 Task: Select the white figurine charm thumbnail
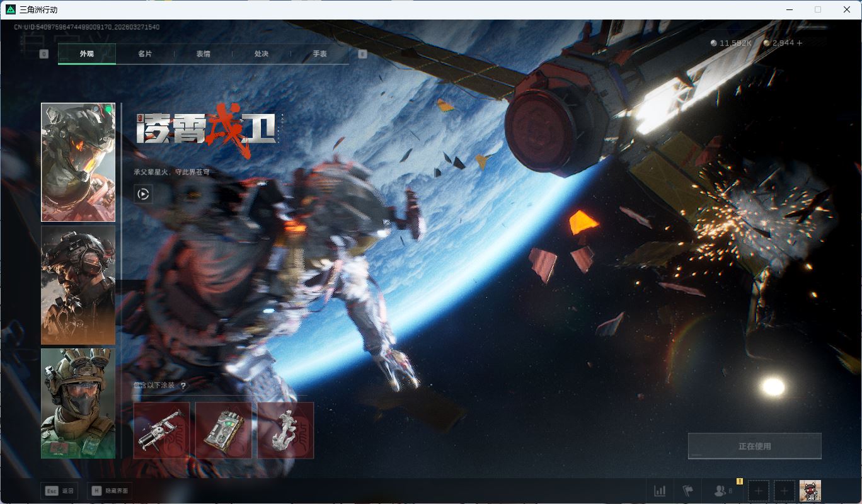pyautogui.click(x=285, y=430)
